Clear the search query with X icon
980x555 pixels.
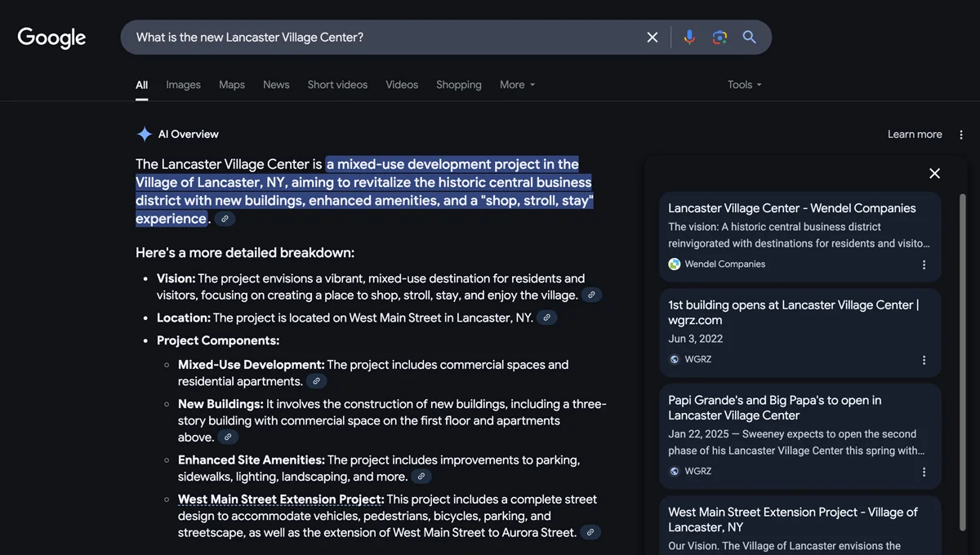(x=653, y=38)
